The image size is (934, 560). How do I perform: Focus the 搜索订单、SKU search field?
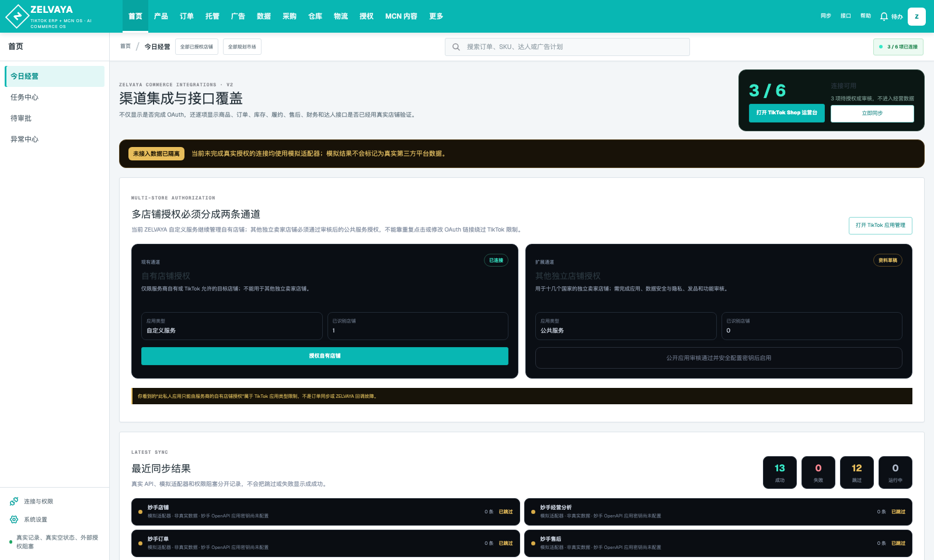point(567,47)
